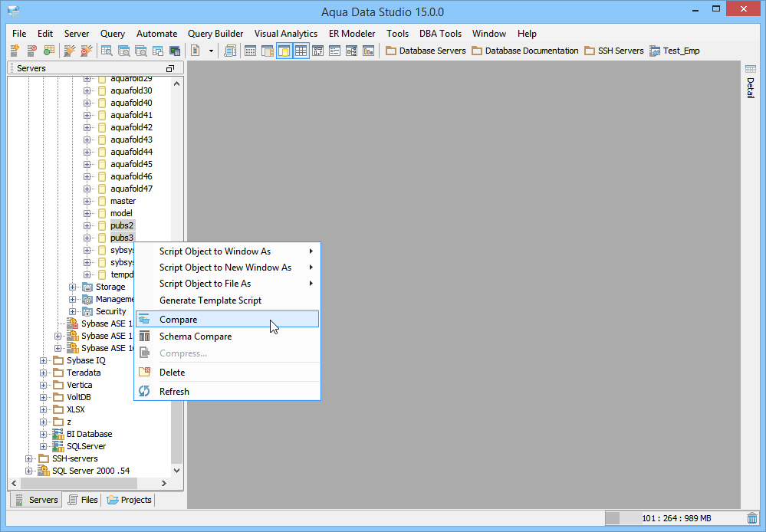
Task: Select the BI Database server
Action: click(x=90, y=434)
